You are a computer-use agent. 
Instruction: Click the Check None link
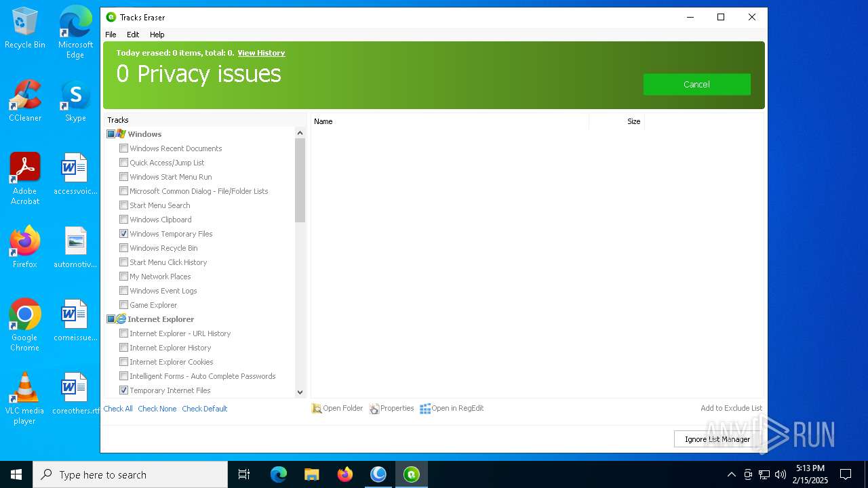point(157,409)
